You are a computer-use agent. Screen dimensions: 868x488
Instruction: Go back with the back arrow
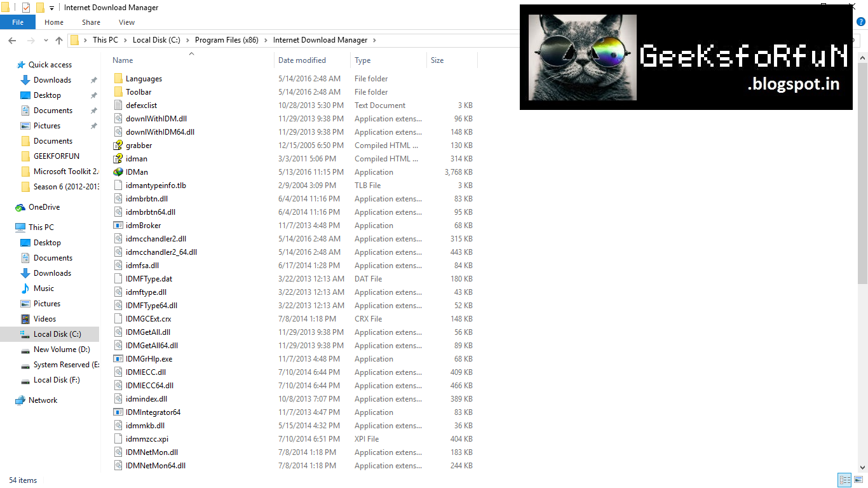12,40
